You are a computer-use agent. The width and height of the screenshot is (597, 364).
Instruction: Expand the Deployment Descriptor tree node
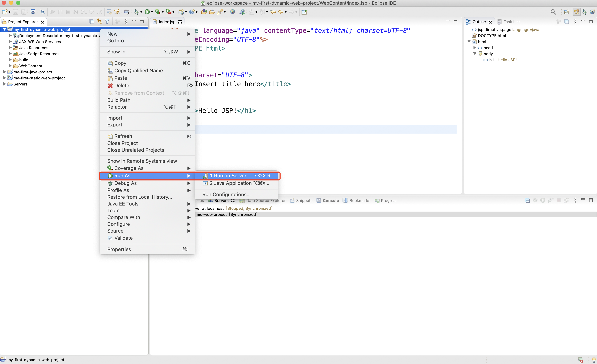[x=10, y=35]
